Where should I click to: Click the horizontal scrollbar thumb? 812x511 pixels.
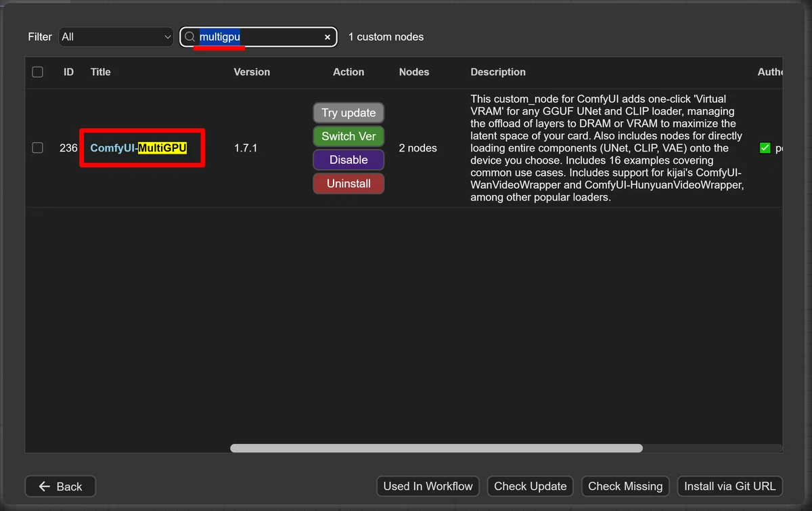coord(436,448)
